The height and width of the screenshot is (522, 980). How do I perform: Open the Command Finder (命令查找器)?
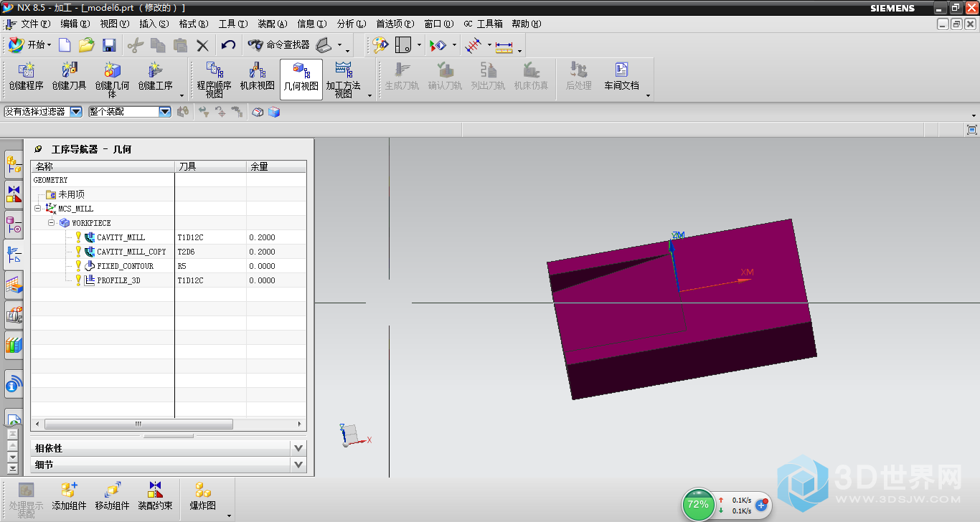[278, 44]
